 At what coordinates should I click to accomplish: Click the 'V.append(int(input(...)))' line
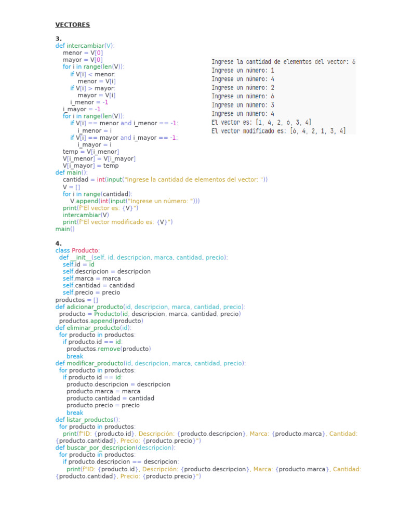(135, 201)
